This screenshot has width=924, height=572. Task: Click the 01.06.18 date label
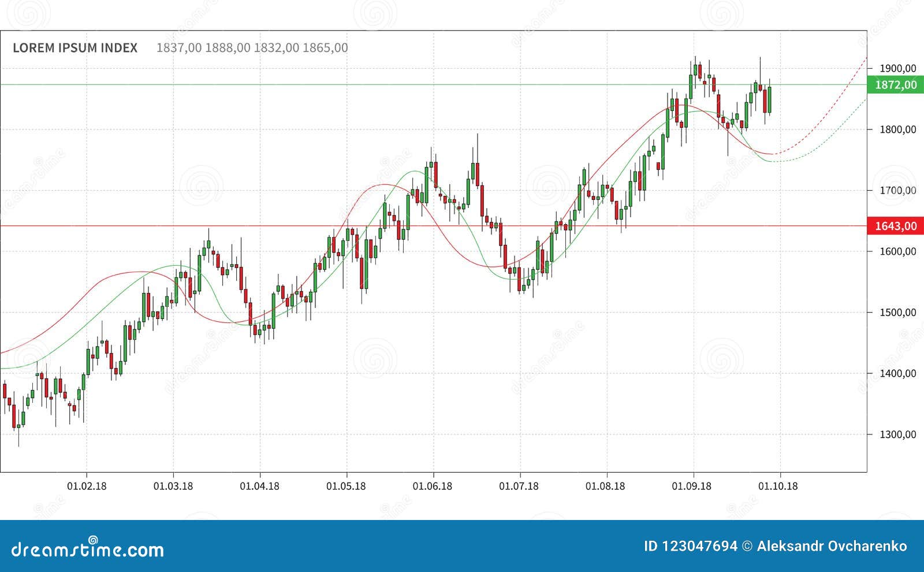[x=433, y=486]
